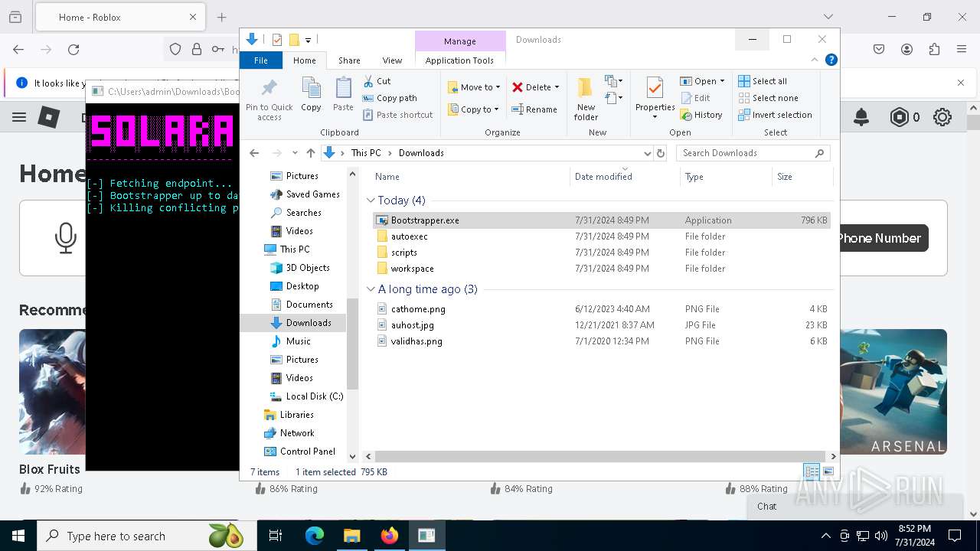The height and width of the screenshot is (551, 980).
Task: Collapse A long time ago group
Action: click(371, 289)
